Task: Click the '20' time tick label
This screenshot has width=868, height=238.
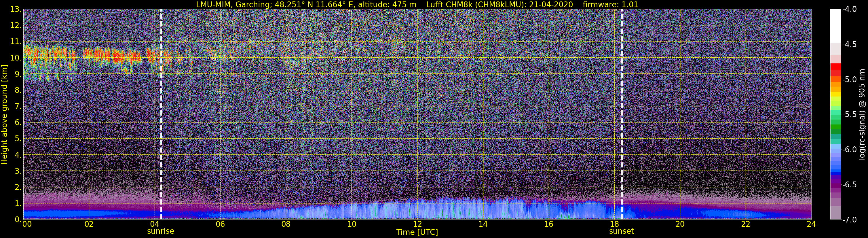Action: coord(680,224)
